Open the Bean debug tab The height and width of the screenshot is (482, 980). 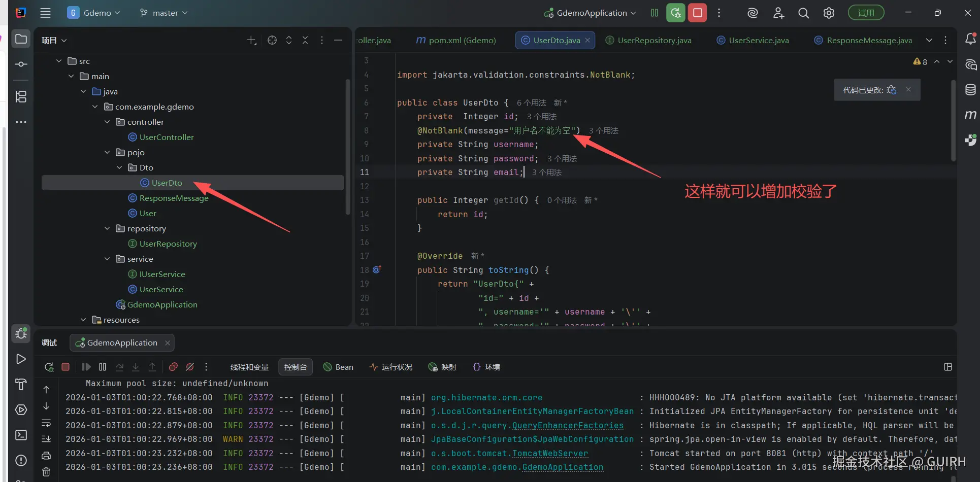(x=338, y=367)
